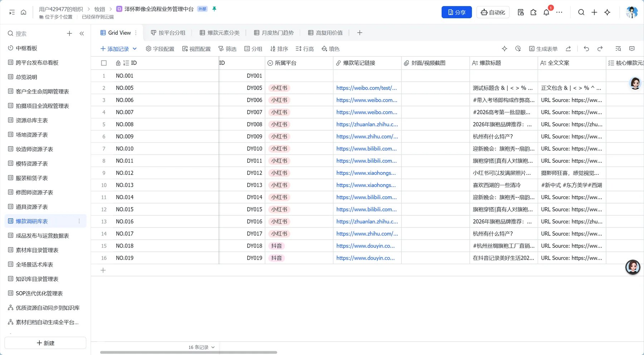Click the share arrow icon next to 生成表单

coord(568,49)
